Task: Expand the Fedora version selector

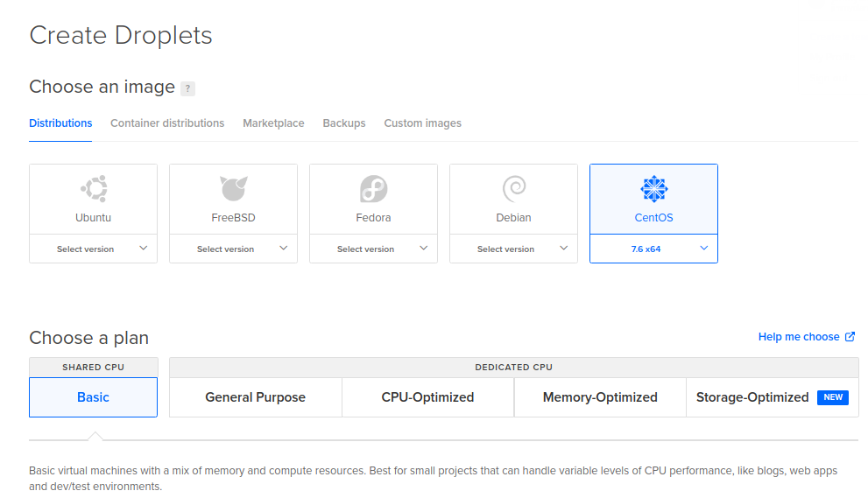Action: coord(374,249)
